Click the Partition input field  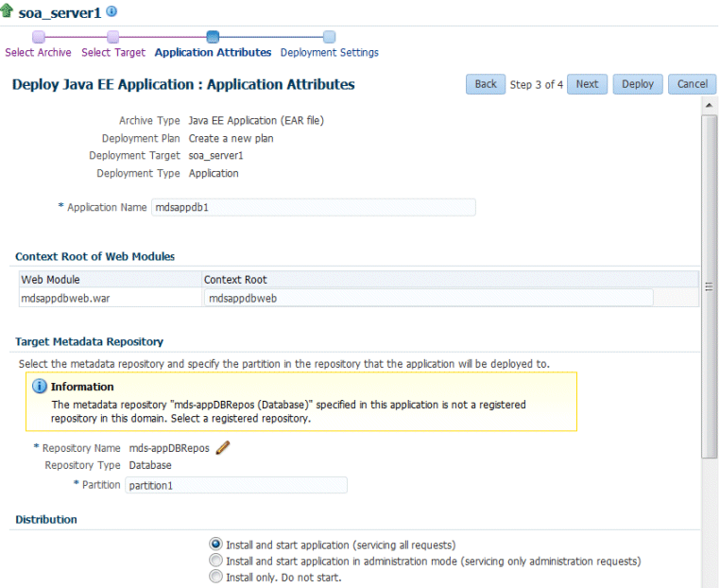236,485
